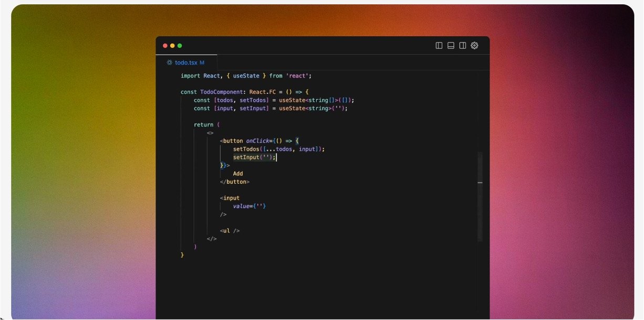Toggle the bottom panel layout icon
Viewport: 644px width, 320px height.
click(451, 46)
